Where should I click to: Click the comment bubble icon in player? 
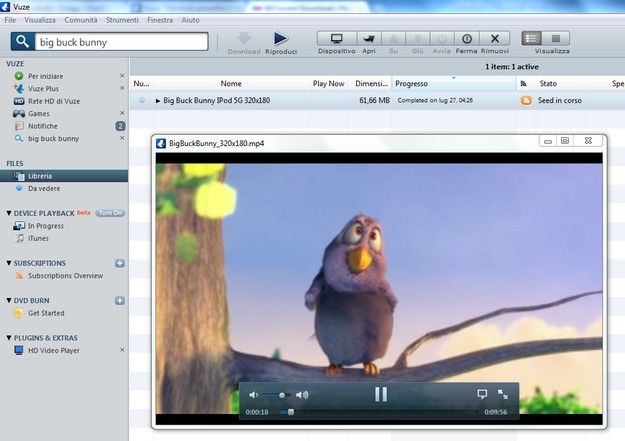(x=482, y=394)
